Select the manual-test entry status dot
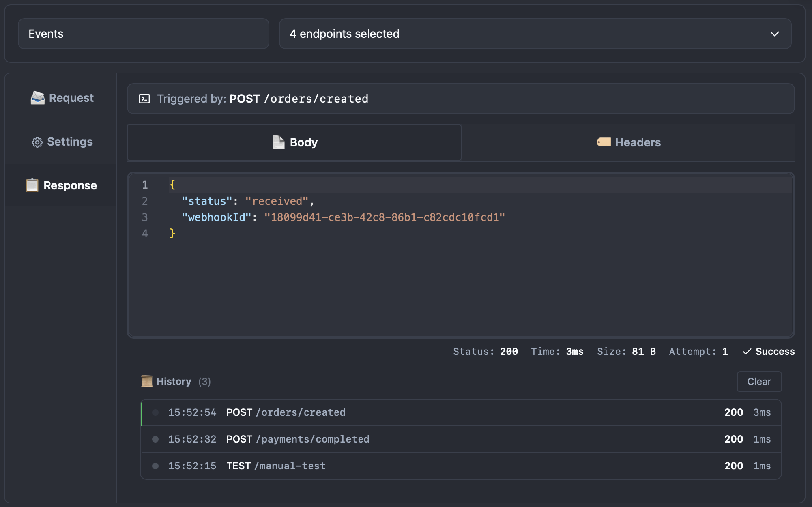 pos(155,466)
